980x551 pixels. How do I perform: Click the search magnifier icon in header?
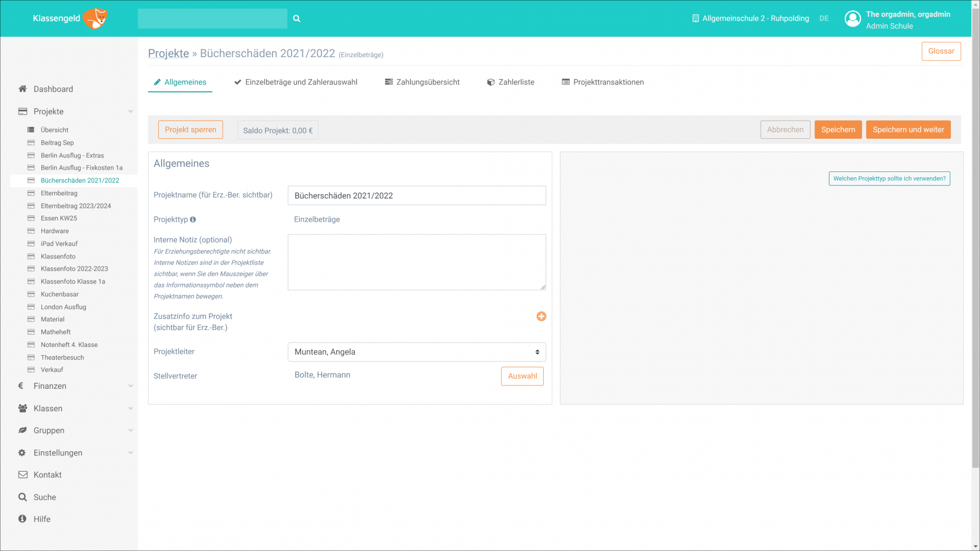click(x=296, y=19)
